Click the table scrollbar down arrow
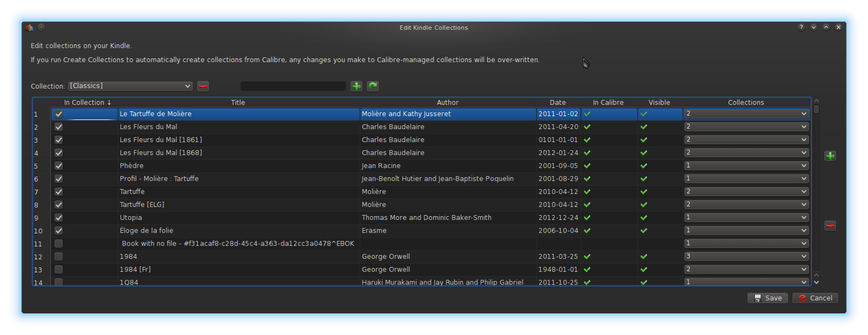This screenshot has height=335, width=868. click(817, 282)
